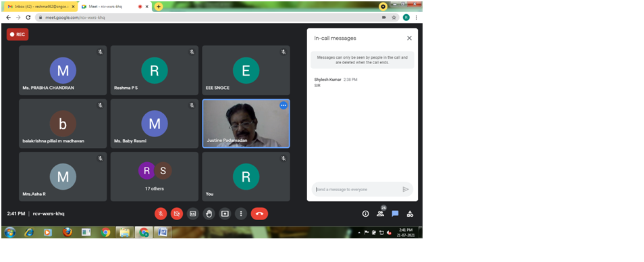Click the Send a message to everyone field
The width and height of the screenshot is (644, 262).
coord(356,189)
